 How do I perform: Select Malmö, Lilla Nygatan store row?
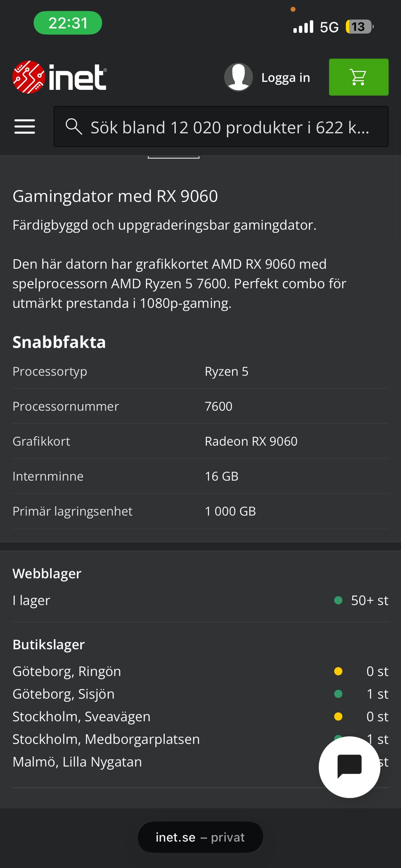click(x=200, y=761)
